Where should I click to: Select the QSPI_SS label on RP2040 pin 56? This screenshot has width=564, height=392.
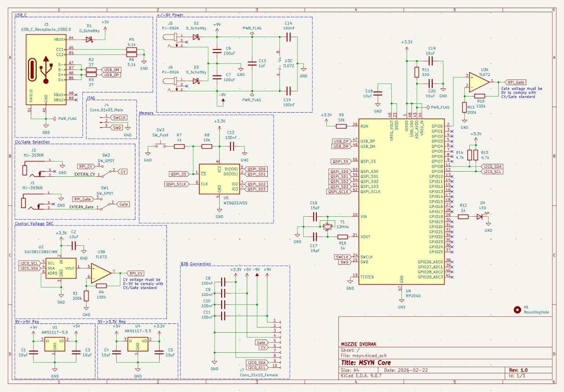pos(341,161)
